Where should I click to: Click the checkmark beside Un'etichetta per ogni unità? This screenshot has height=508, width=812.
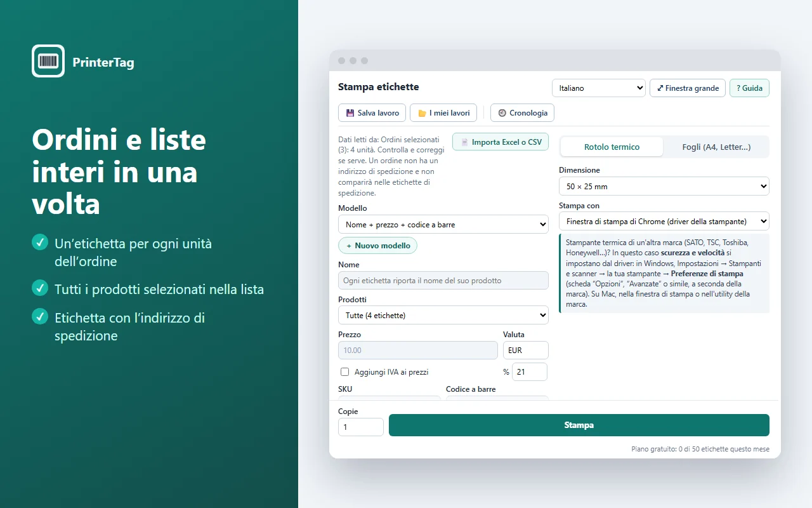[40, 242]
